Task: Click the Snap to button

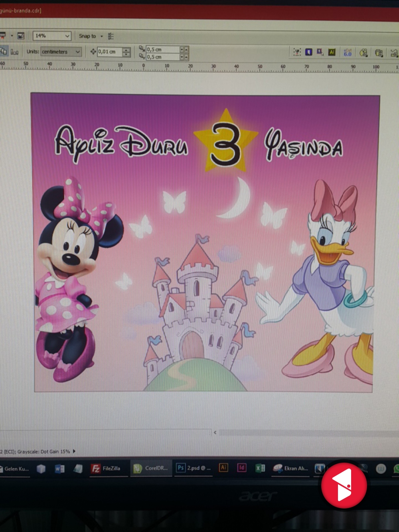Action: tap(87, 36)
